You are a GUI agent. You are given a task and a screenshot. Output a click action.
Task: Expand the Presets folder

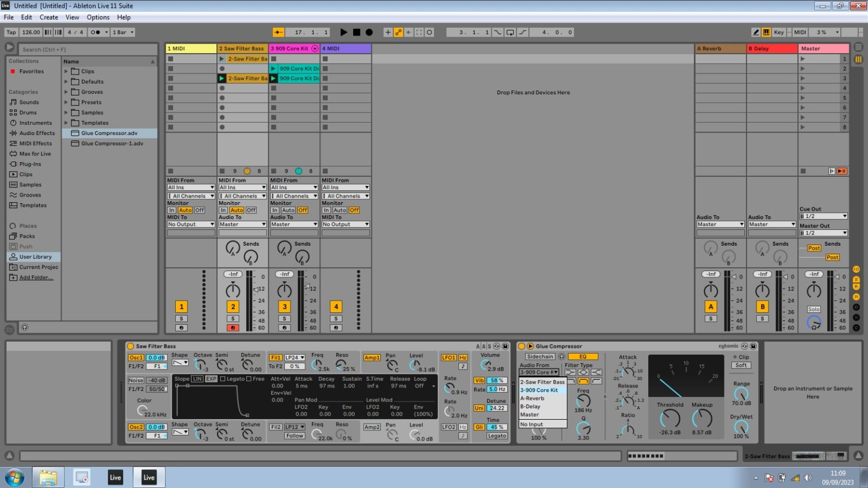pos(66,102)
